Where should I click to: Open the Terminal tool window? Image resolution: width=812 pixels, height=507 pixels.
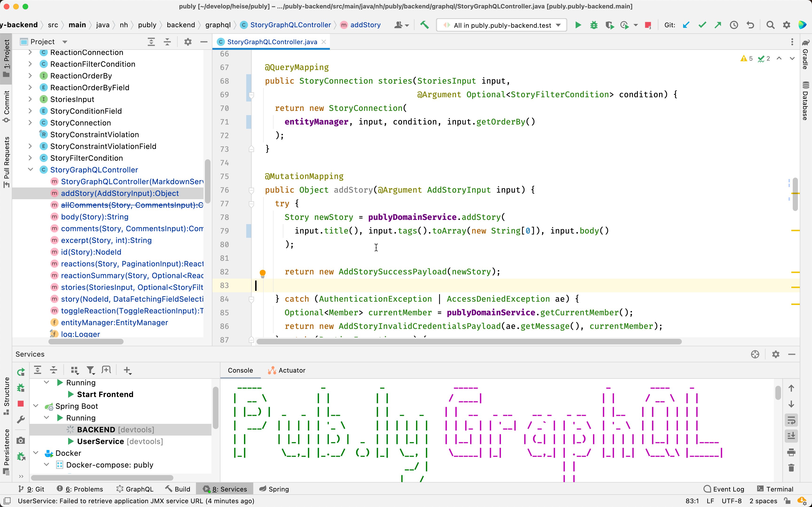click(x=775, y=489)
